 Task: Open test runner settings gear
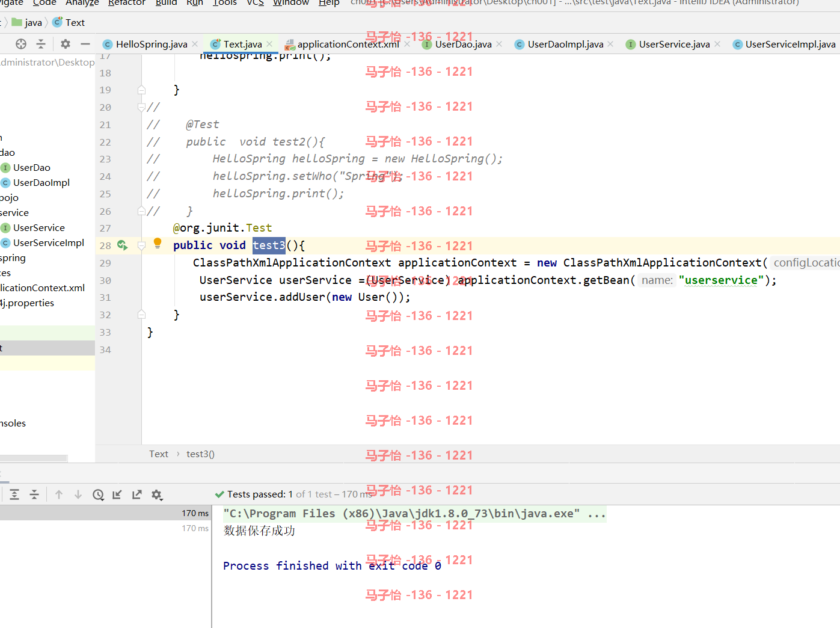click(157, 494)
